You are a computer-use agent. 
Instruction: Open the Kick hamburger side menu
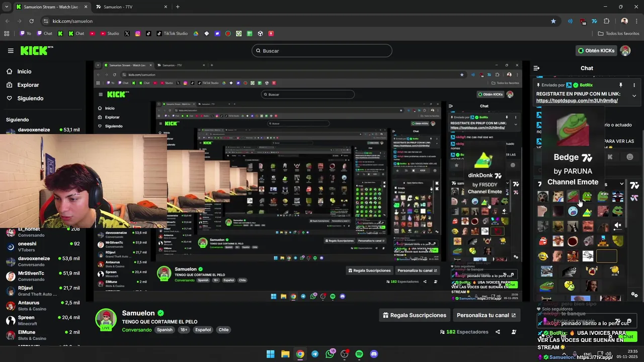(x=11, y=51)
